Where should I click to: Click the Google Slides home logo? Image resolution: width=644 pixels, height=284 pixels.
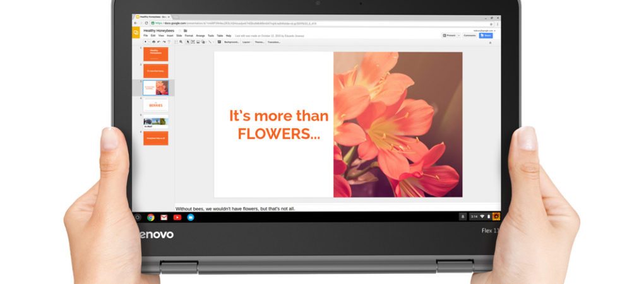tap(136, 33)
